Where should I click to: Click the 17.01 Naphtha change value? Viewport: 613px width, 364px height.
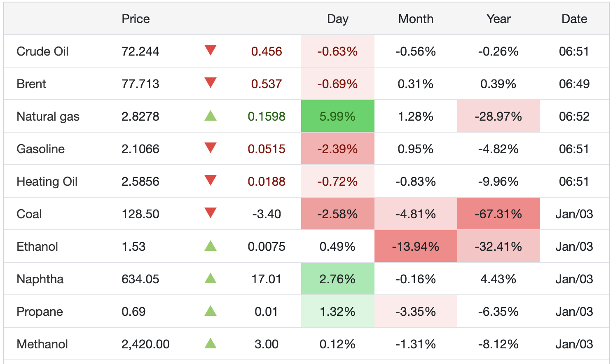(x=267, y=279)
